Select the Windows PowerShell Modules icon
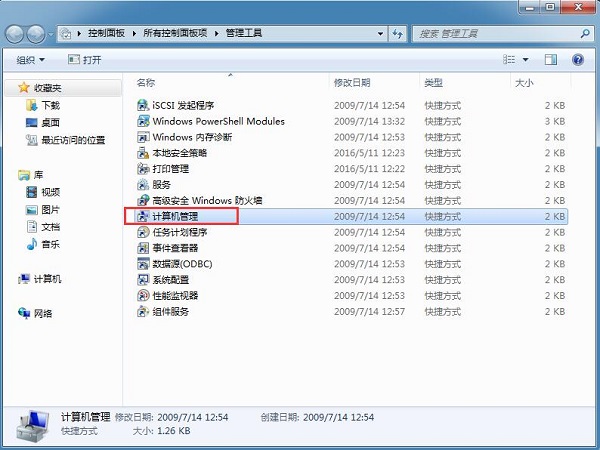 [x=144, y=121]
